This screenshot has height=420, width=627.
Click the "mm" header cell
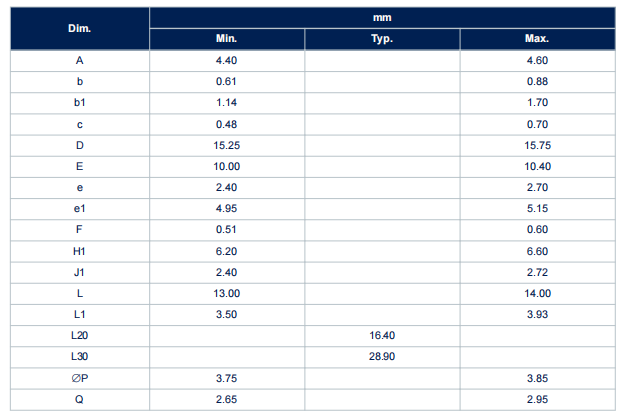point(381,17)
